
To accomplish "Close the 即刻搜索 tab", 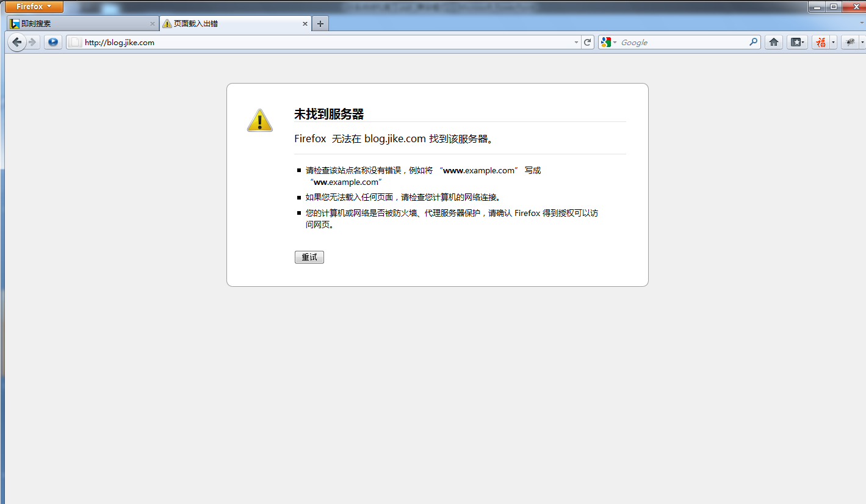I will pyautogui.click(x=153, y=24).
